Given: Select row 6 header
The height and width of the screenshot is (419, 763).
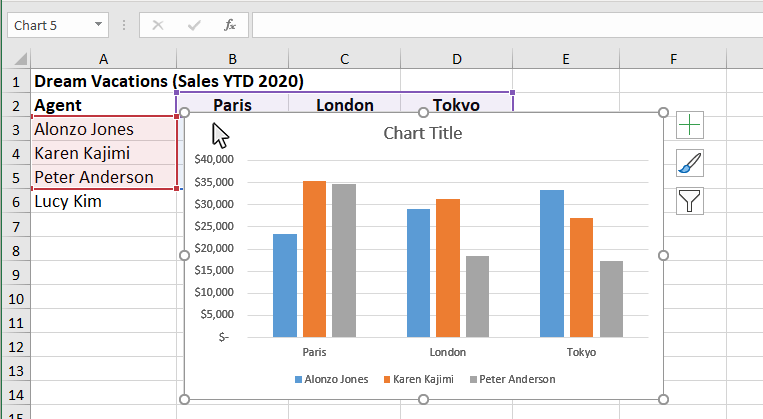Looking at the screenshot, I should (16, 201).
